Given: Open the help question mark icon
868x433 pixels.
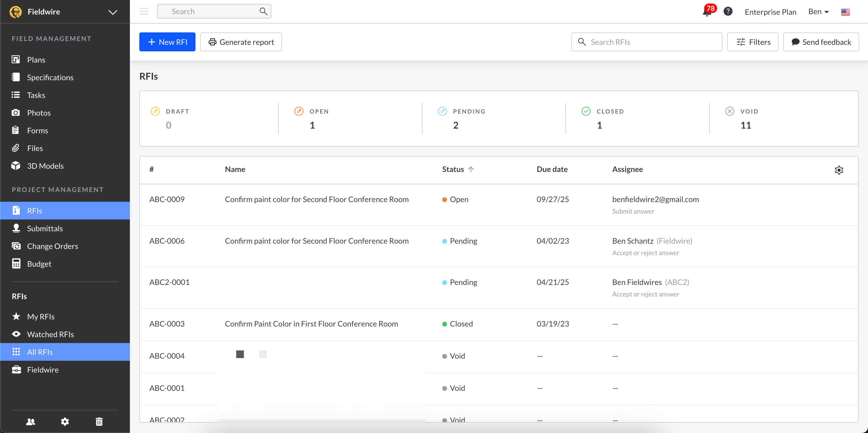Looking at the screenshot, I should [728, 12].
